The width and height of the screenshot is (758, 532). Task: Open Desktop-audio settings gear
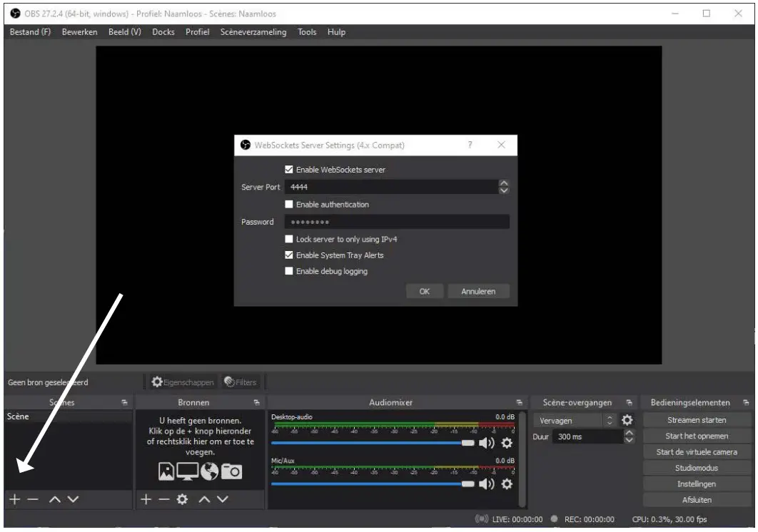pyautogui.click(x=507, y=443)
